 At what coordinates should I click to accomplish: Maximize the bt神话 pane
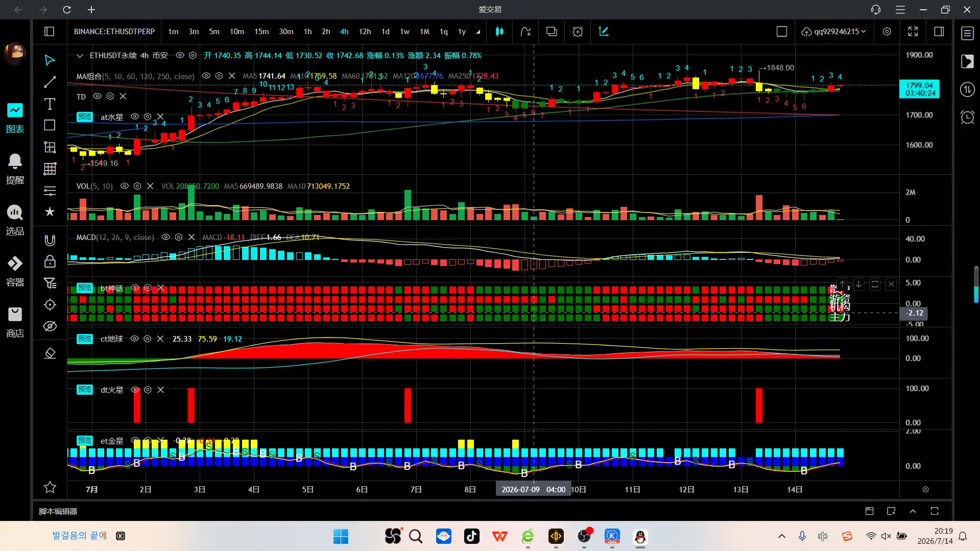(875, 284)
